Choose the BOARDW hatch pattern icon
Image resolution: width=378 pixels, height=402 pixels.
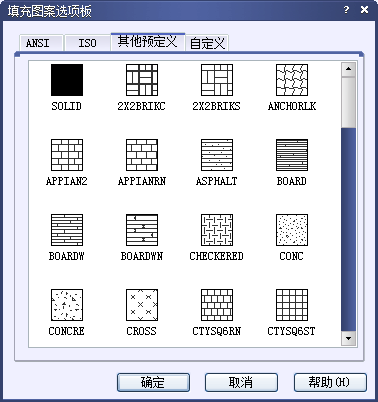coord(67,230)
